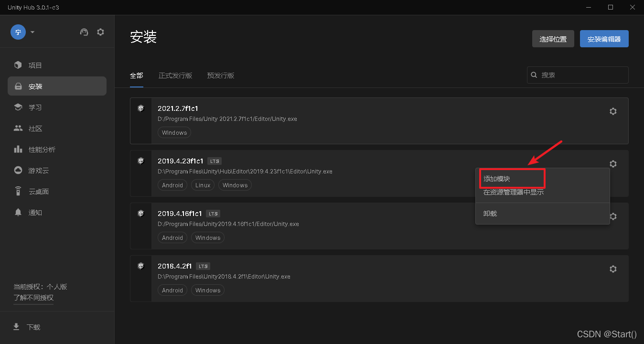The width and height of the screenshot is (644, 344).
Task: Open 学习 section in sidebar
Action: pos(57,107)
